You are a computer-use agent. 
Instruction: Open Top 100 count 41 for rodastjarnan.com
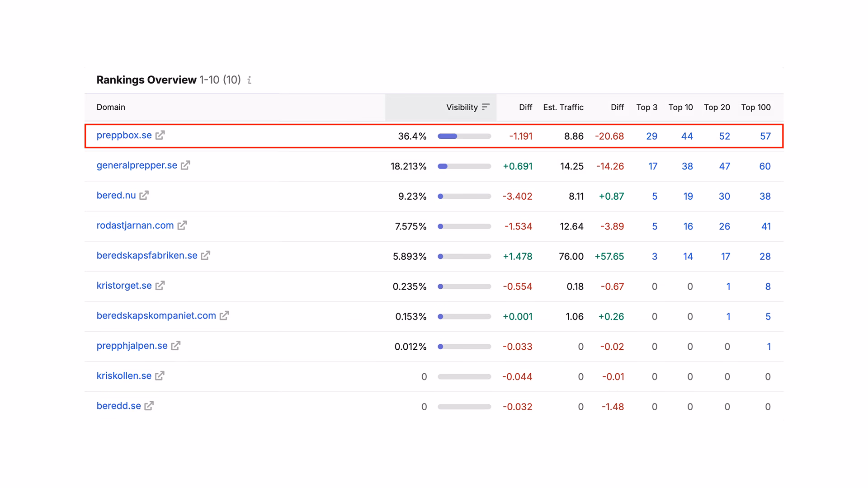click(766, 226)
